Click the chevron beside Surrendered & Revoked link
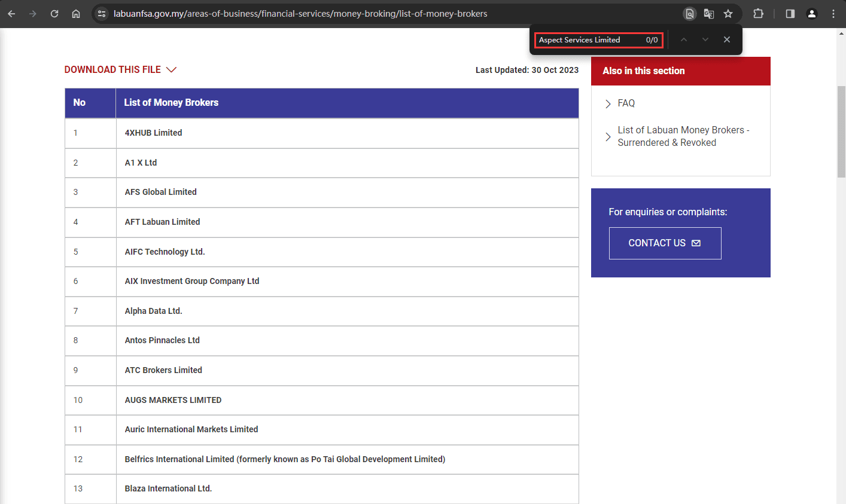This screenshot has width=846, height=504. click(x=608, y=137)
